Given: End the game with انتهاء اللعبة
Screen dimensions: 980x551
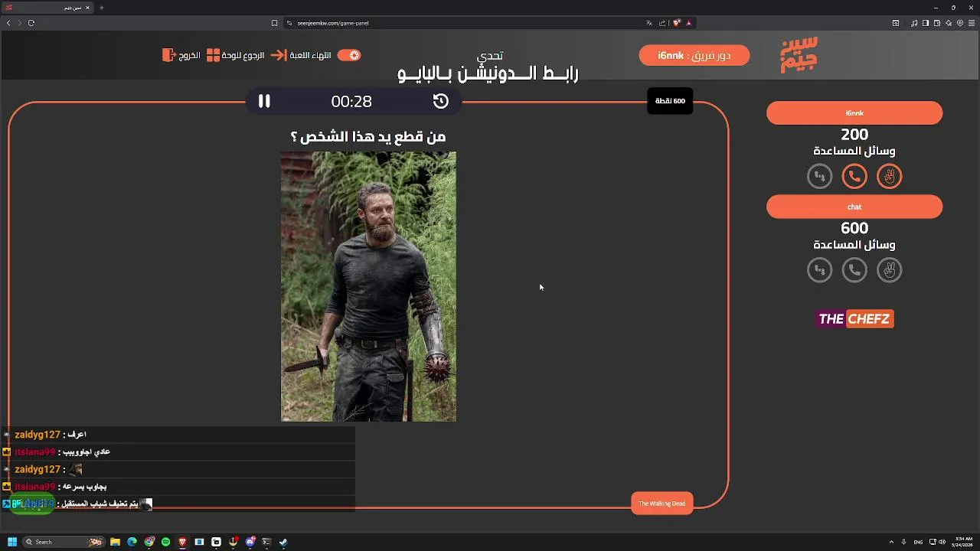Looking at the screenshot, I should (301, 55).
